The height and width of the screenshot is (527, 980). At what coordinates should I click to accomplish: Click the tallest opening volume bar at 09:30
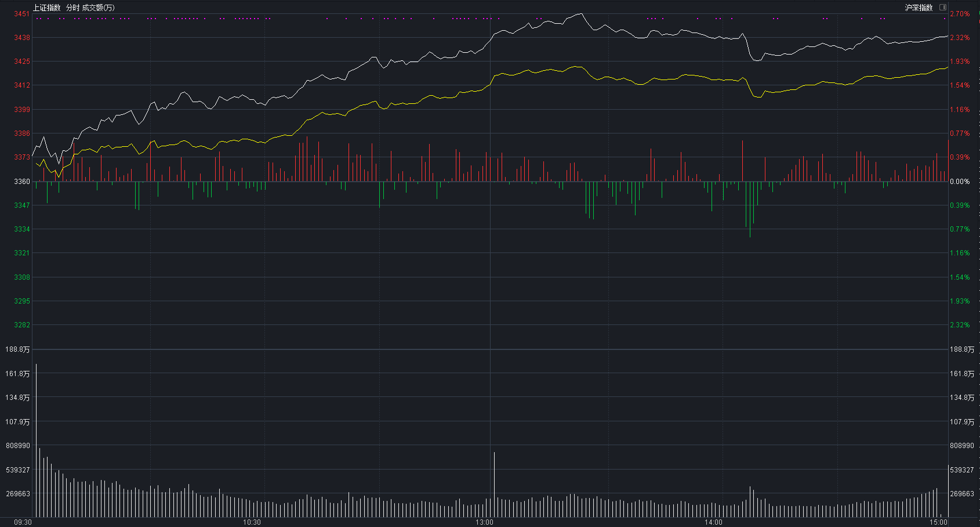click(x=36, y=440)
